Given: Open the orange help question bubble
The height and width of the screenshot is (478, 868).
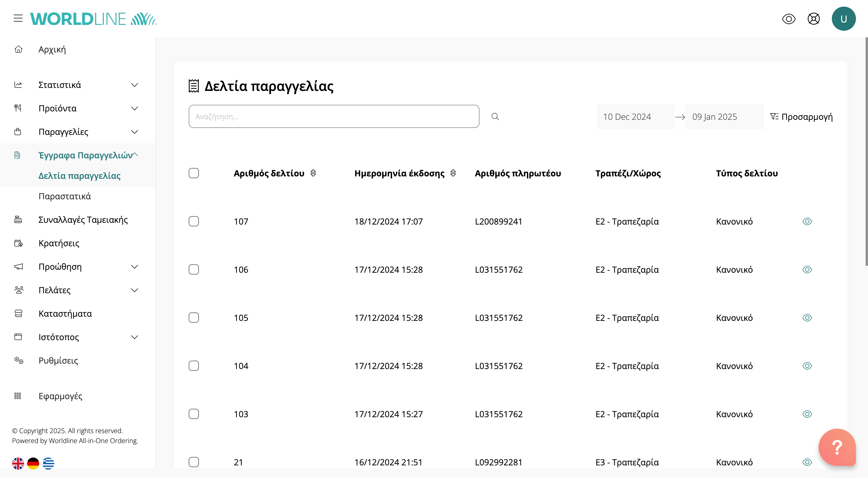Looking at the screenshot, I should (837, 447).
